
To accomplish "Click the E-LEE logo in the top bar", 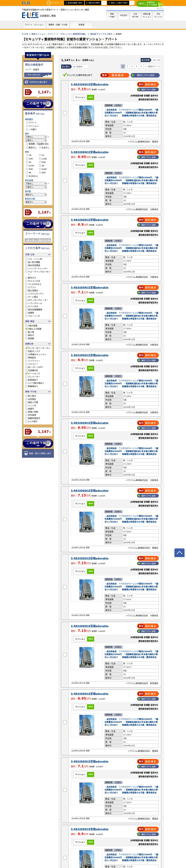I will tap(26, 3).
